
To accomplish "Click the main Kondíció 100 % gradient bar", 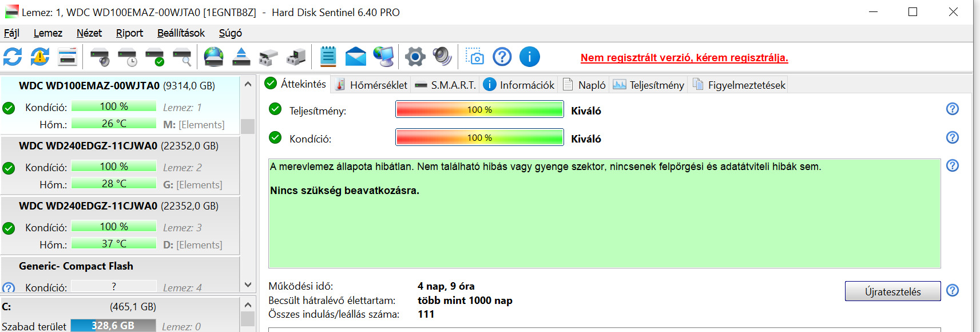I will click(479, 137).
